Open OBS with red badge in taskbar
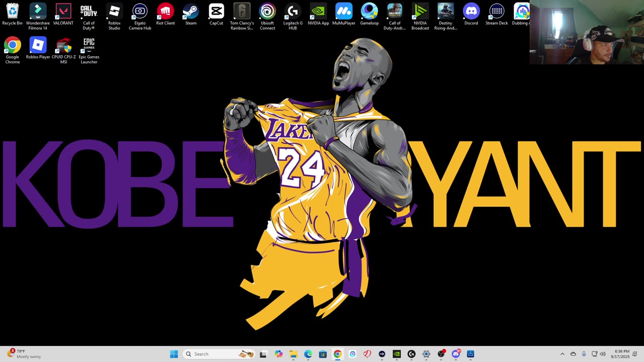The image size is (644, 362). tap(441, 354)
